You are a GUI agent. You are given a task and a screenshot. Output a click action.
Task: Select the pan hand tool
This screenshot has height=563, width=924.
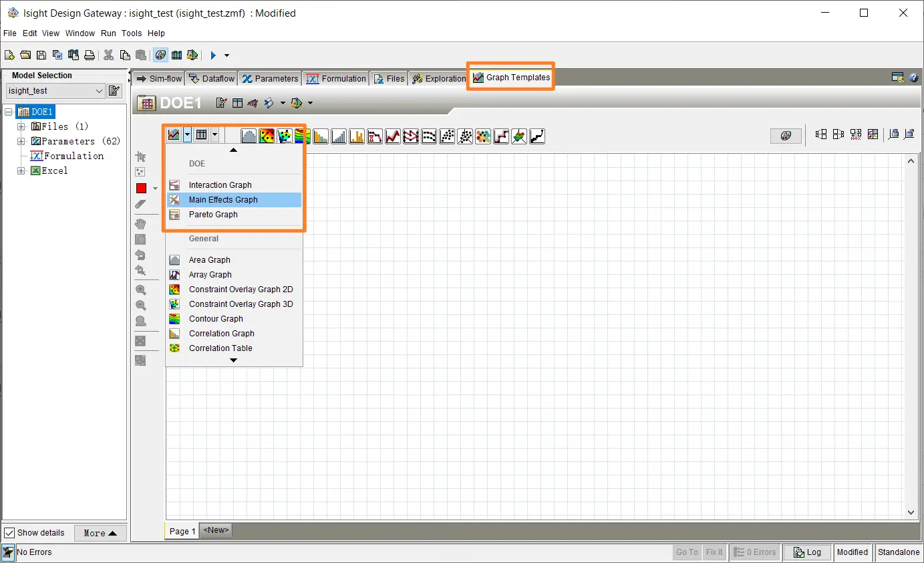(140, 223)
